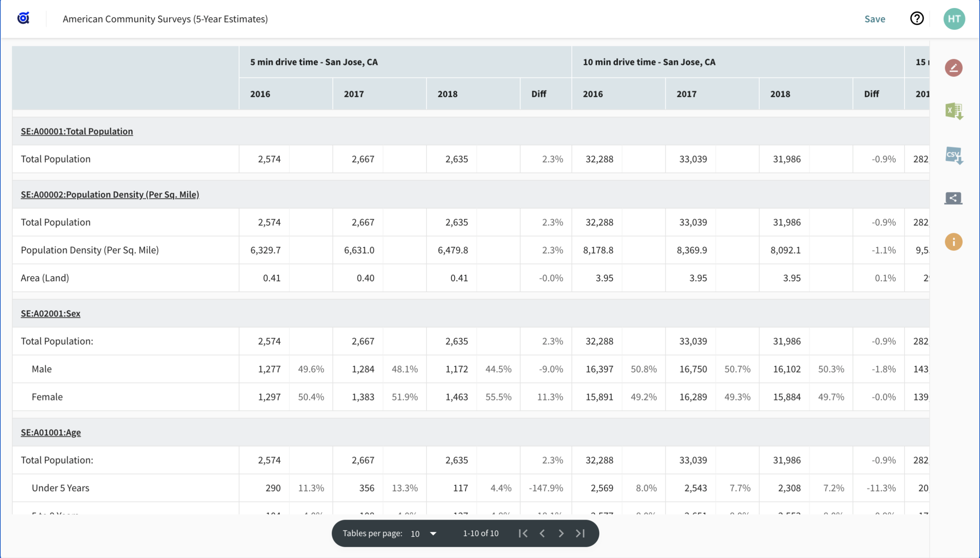This screenshot has width=980, height=558.
Task: Click the 8,092.1 density value
Action: pos(785,250)
